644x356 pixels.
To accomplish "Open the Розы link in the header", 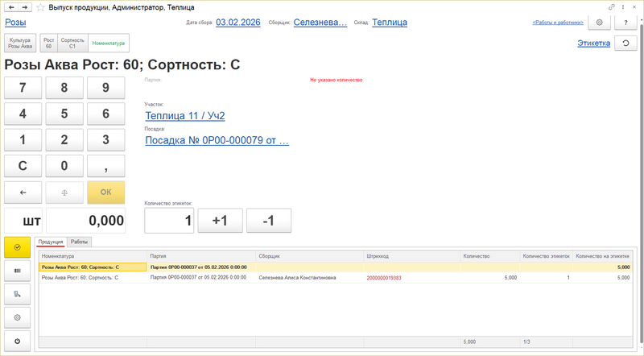I will [x=15, y=23].
